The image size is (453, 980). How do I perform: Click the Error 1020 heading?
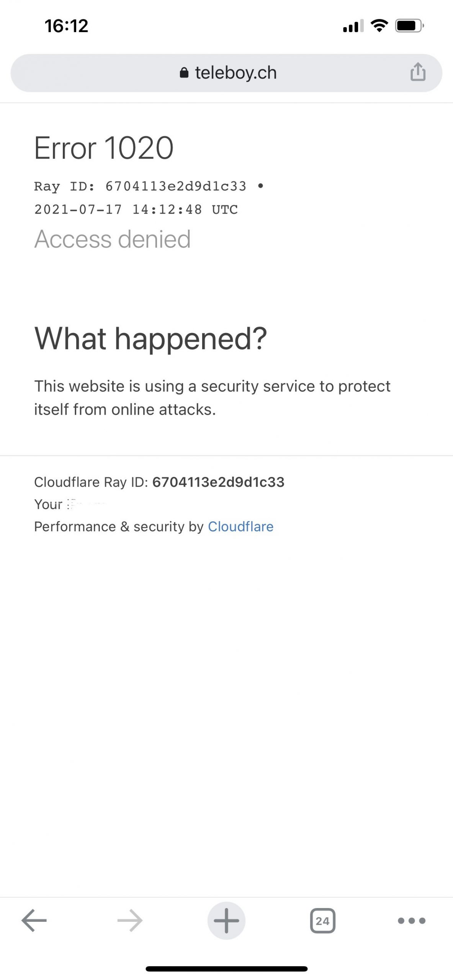coord(104,148)
